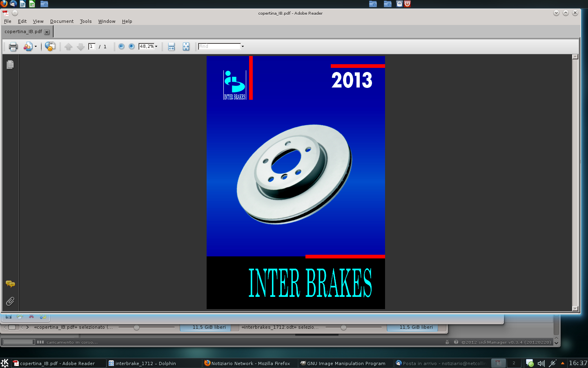Screen dimensions: 588x368
Task: Switch to GNU Image Manipulation Program taskbar entry
Action: [345, 363]
